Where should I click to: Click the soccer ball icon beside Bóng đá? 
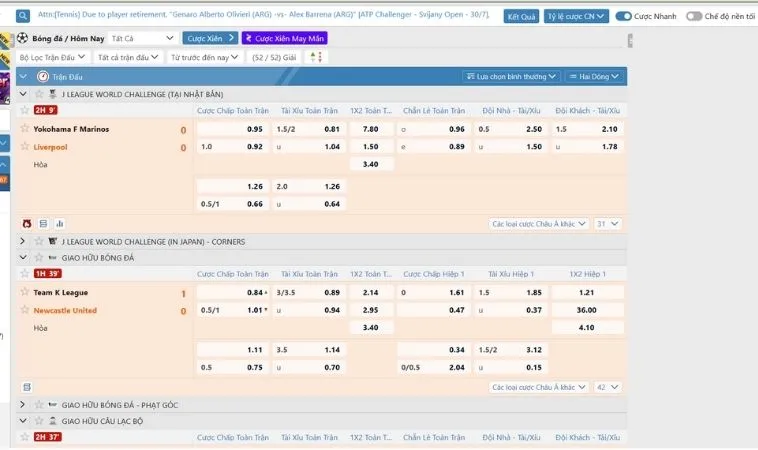pyautogui.click(x=23, y=38)
